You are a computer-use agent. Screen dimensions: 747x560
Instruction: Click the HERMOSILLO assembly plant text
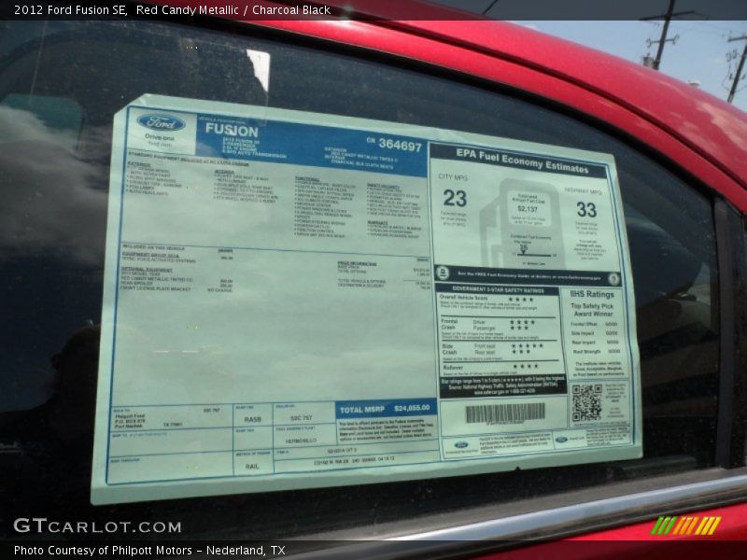tap(301, 441)
